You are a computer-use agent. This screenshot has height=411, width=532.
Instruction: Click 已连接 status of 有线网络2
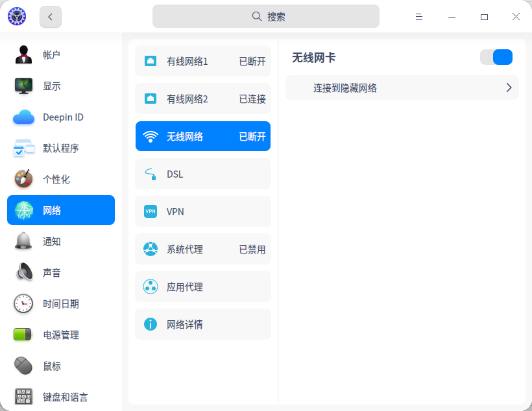point(252,99)
